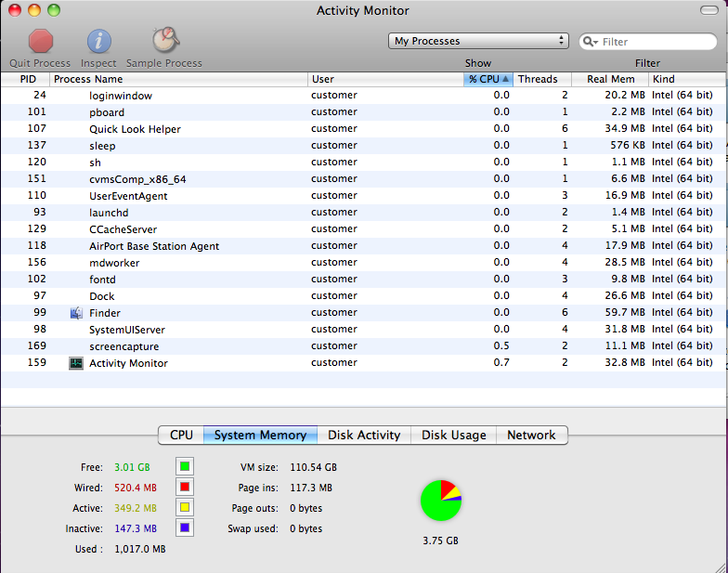Click the 3.75 GB total memory label
This screenshot has height=573, width=728.
tap(440, 540)
